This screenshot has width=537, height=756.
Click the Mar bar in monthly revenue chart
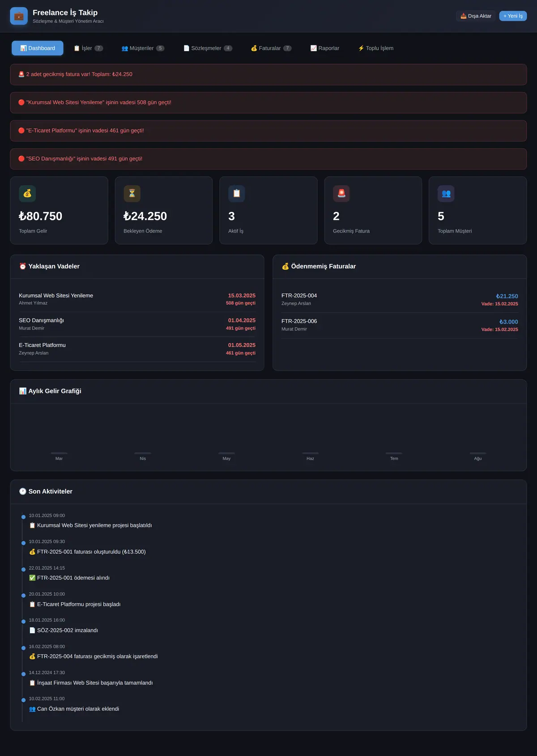pyautogui.click(x=59, y=453)
